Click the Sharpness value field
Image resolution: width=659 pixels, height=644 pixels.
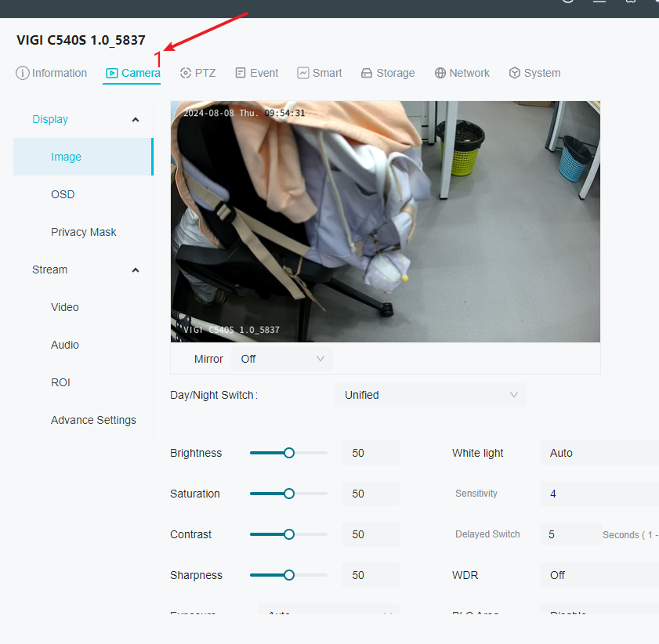tap(371, 575)
